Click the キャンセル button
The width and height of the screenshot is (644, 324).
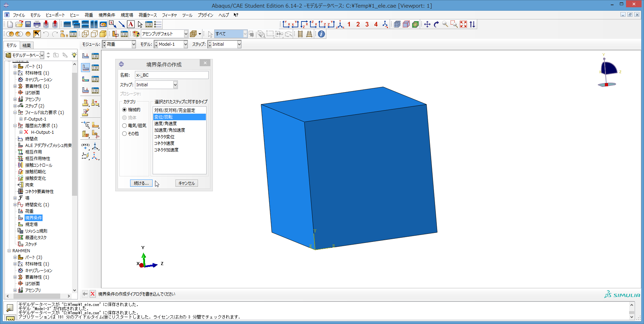pyautogui.click(x=187, y=183)
